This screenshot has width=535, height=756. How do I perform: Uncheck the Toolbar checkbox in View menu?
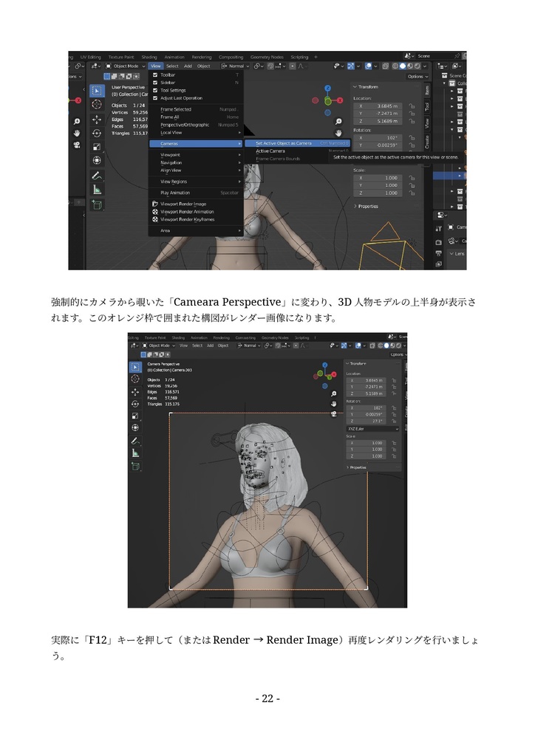point(155,75)
